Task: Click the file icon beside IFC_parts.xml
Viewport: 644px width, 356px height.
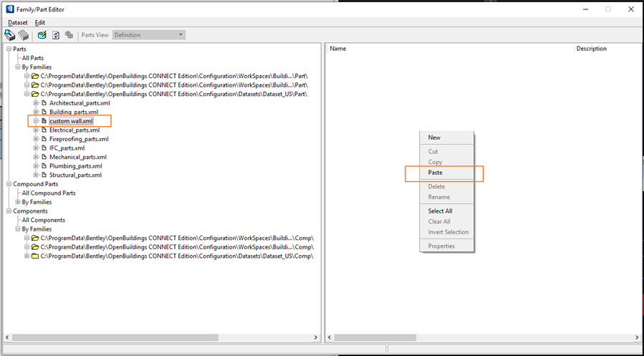Action: click(44, 148)
